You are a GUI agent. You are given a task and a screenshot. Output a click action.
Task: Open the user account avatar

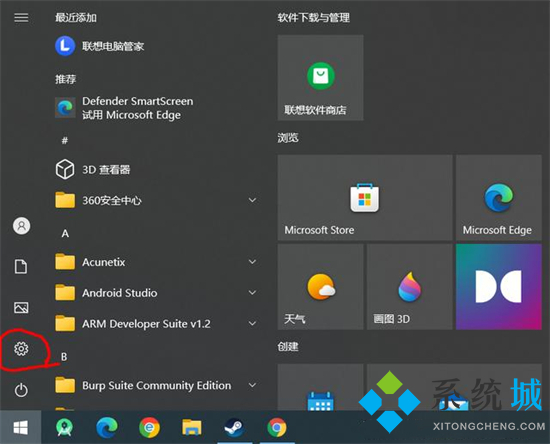click(x=21, y=226)
